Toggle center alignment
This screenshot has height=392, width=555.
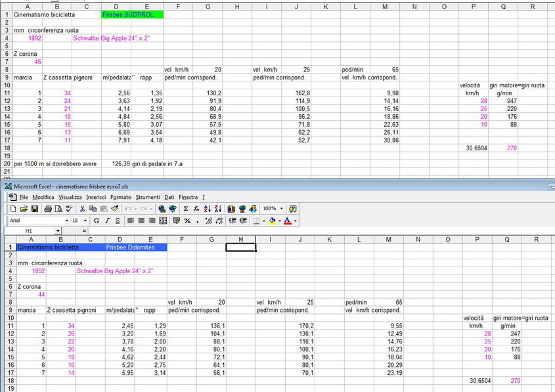[x=141, y=221]
